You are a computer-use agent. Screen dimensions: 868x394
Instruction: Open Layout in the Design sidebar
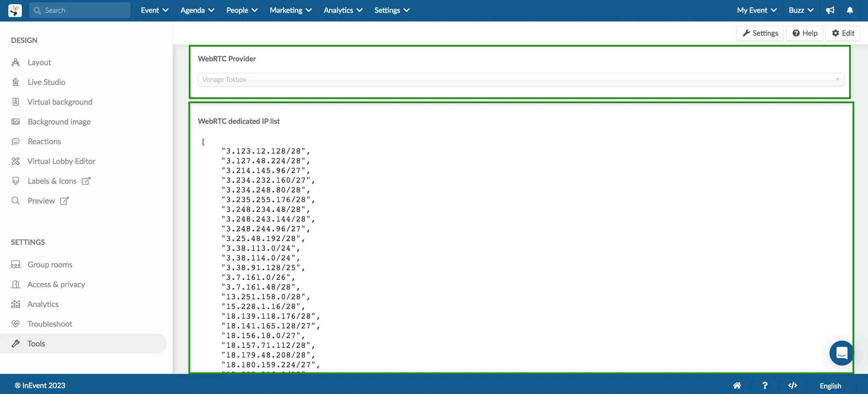point(39,62)
